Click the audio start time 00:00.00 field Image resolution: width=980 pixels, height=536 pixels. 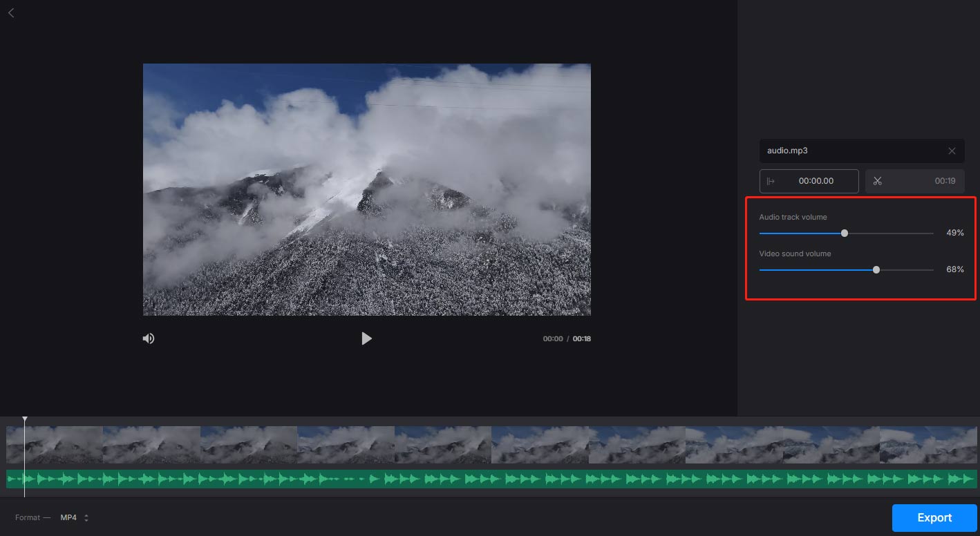tap(809, 181)
